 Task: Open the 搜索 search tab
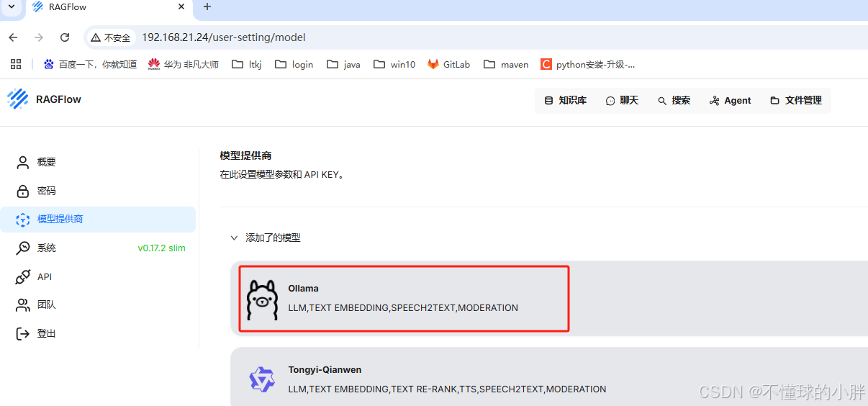point(674,101)
